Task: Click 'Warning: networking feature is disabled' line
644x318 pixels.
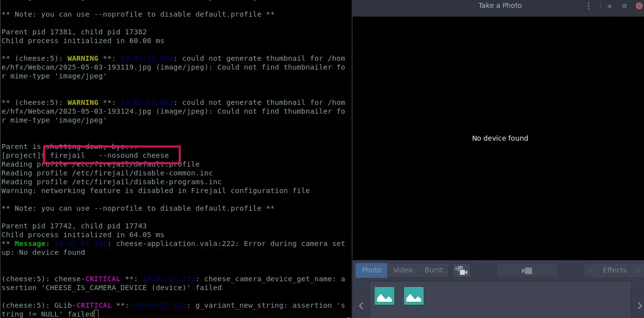Action: click(x=156, y=191)
